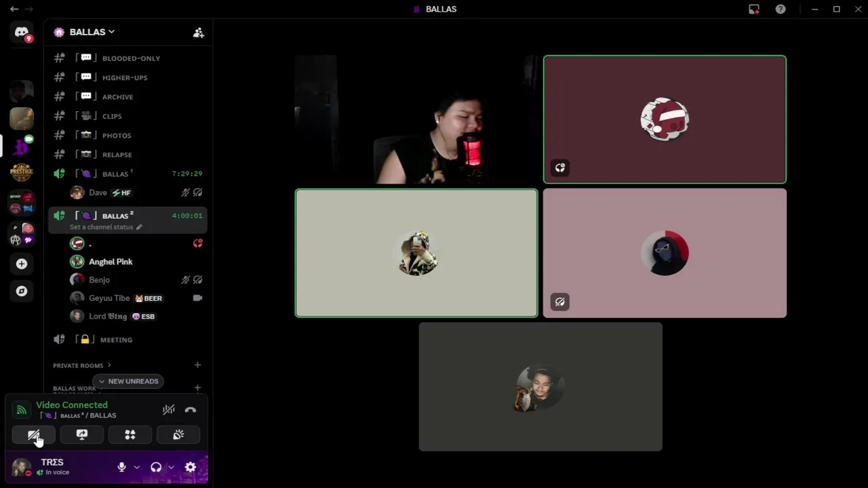Open the CLIPS channel
Screen dimensions: 868x488
(128, 116)
